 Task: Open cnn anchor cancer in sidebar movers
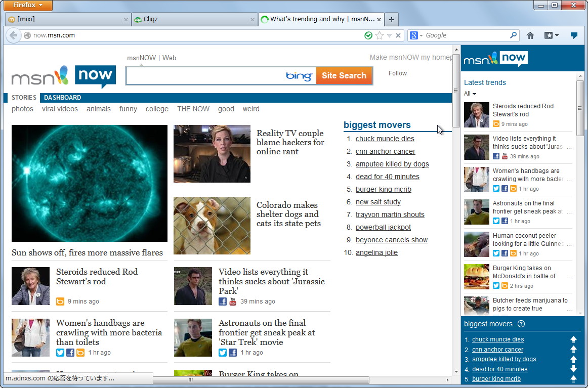coord(497,350)
